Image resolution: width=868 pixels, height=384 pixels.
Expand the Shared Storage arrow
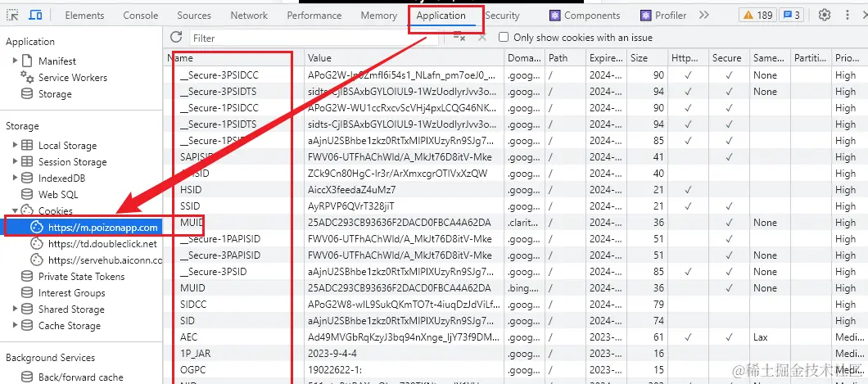[15, 309]
